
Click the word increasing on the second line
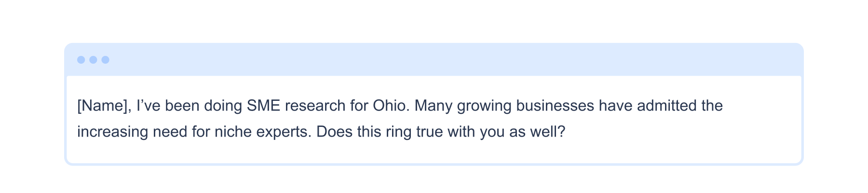tap(112, 132)
